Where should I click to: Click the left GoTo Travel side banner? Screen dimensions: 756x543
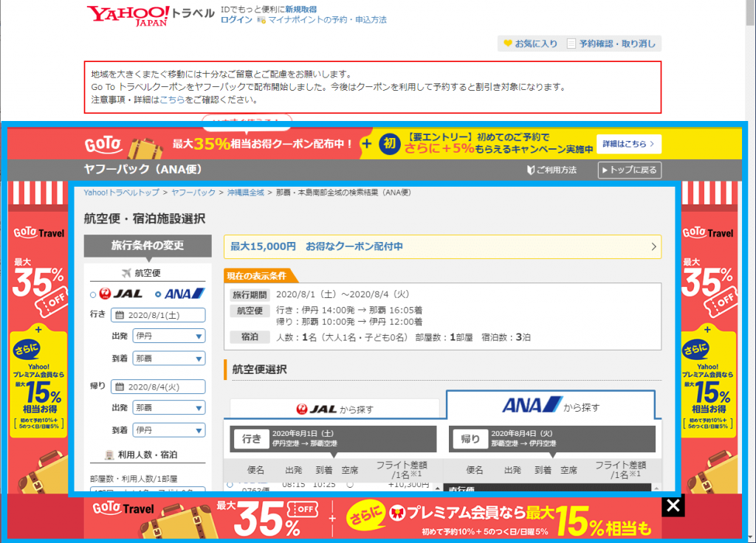pyautogui.click(x=38, y=337)
